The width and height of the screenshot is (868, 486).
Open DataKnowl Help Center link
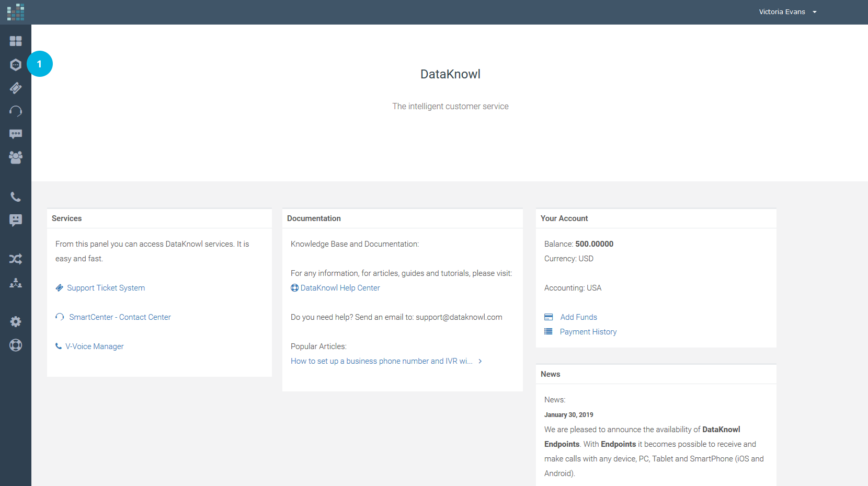[x=340, y=288]
